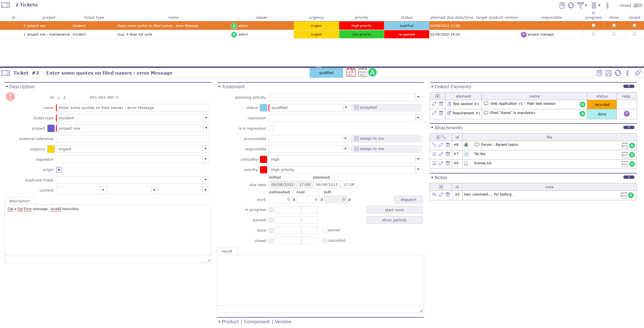
Task: Click the start work button
Action: (x=394, y=210)
